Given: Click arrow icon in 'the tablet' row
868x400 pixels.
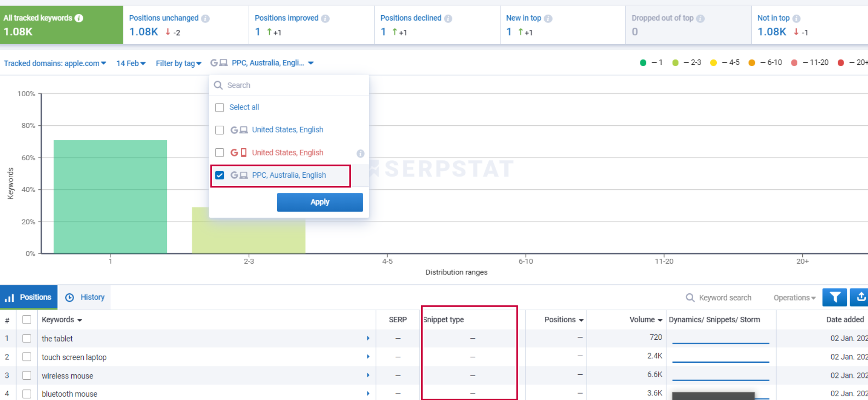Looking at the screenshot, I should pyautogui.click(x=368, y=338).
